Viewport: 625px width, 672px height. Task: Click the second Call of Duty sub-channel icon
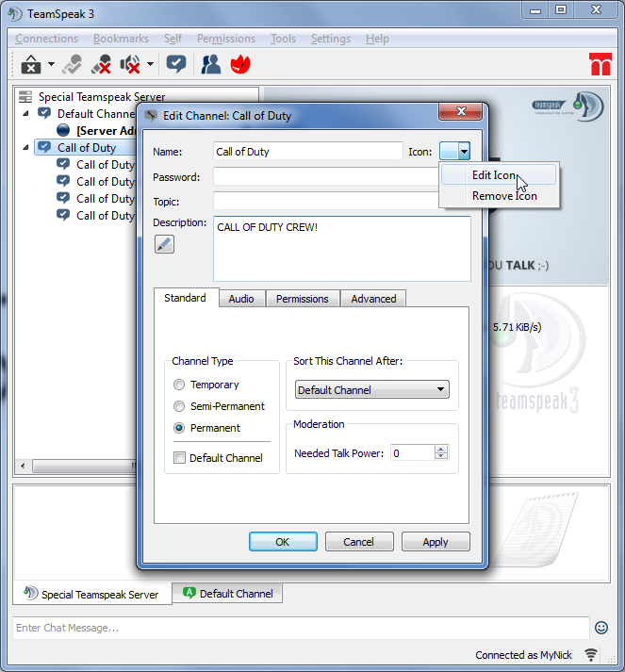63,181
